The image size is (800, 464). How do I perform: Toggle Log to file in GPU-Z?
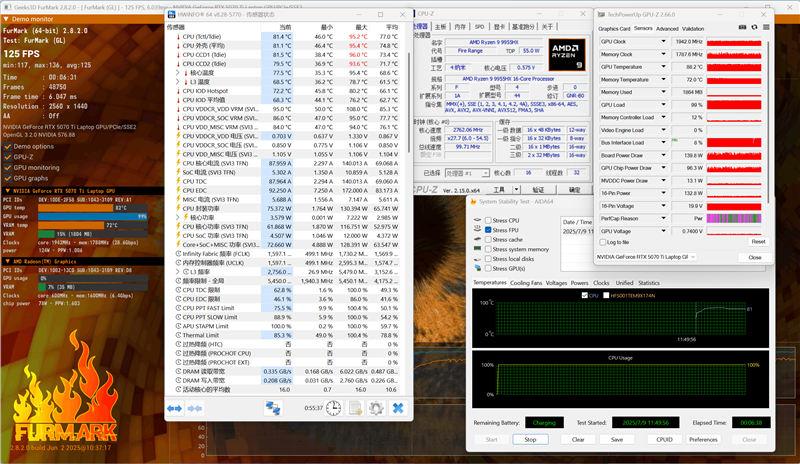tap(603, 242)
